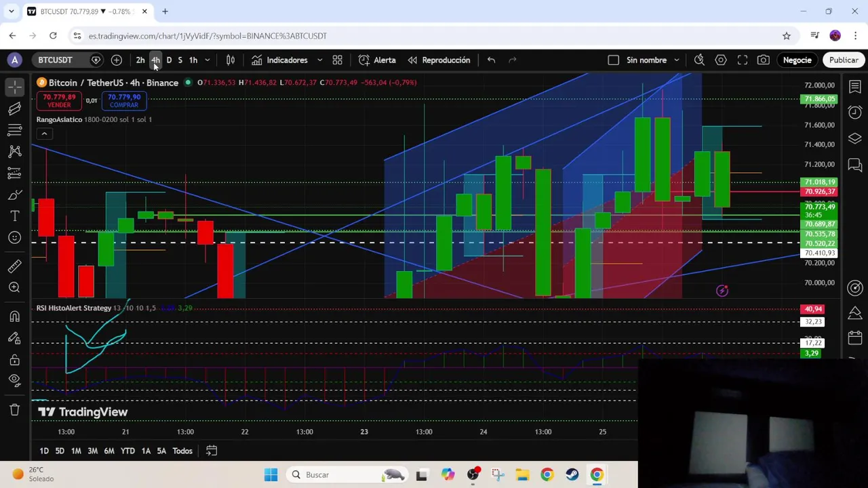
Task: Show Todos full date range
Action: (182, 451)
